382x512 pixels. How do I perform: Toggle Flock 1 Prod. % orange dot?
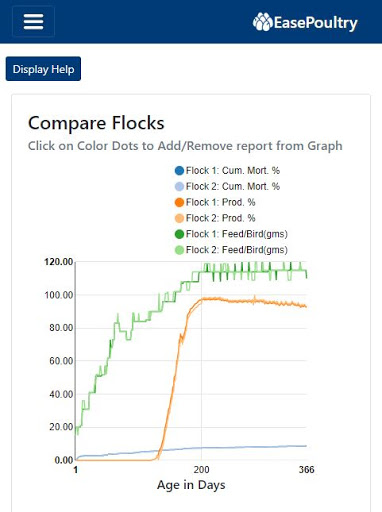179,202
